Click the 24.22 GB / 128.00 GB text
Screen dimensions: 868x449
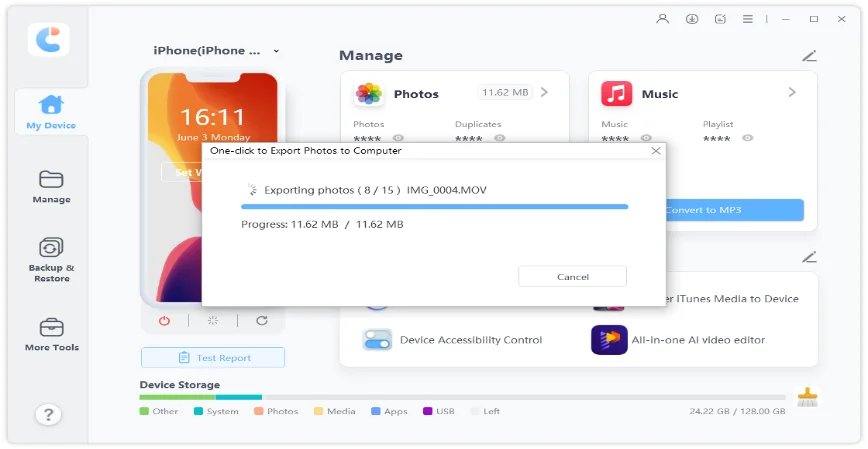(x=737, y=411)
